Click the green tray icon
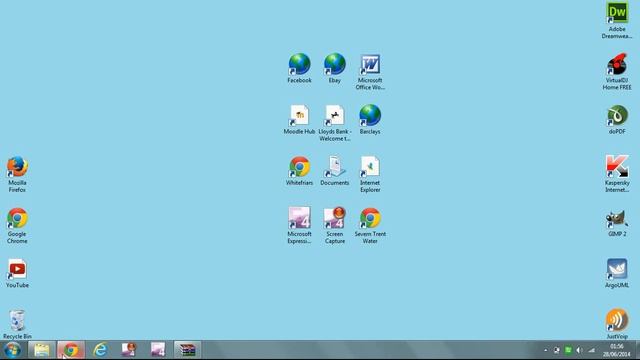The height and width of the screenshot is (360, 640). point(568,350)
